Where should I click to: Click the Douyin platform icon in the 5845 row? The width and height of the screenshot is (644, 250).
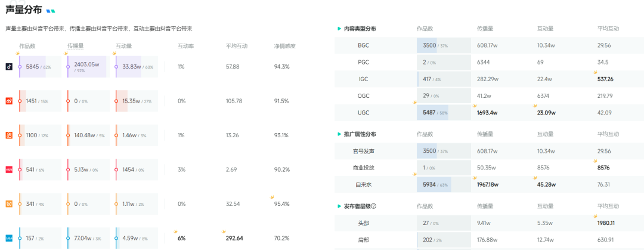(x=9, y=67)
